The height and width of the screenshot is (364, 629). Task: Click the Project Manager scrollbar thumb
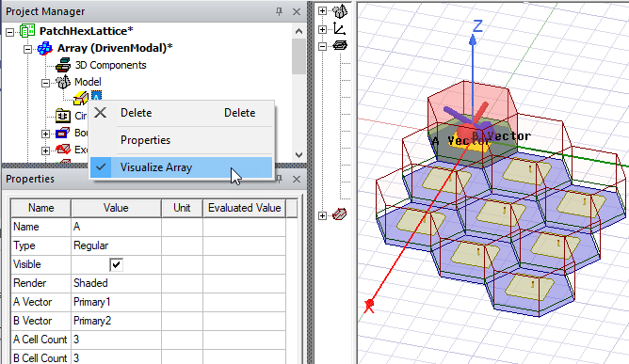298,56
